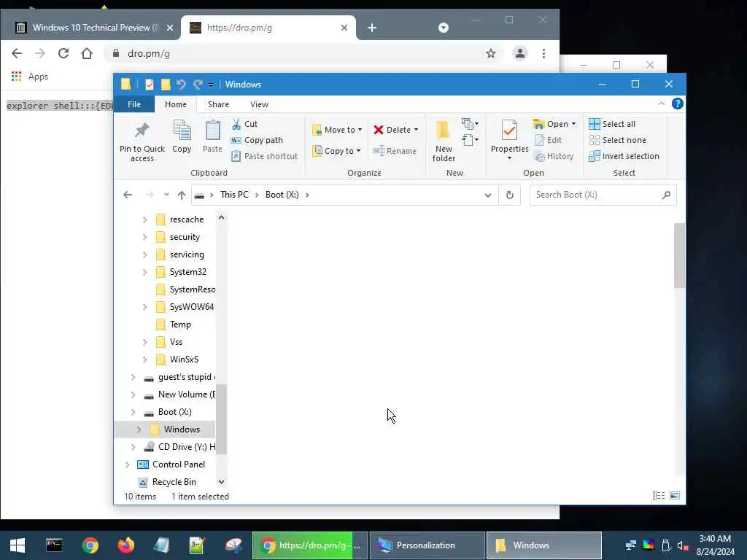Click the Chrome address bar URL
This screenshot has width=747, height=560.
pos(149,53)
